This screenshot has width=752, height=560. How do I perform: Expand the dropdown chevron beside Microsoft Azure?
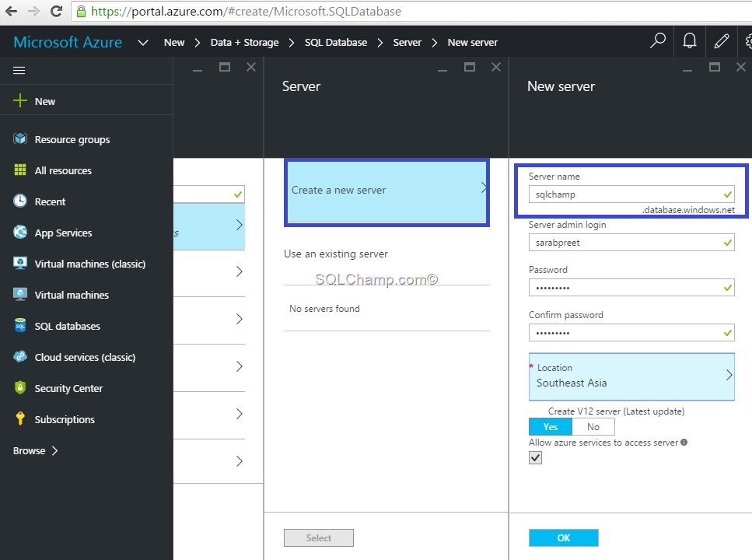[142, 43]
